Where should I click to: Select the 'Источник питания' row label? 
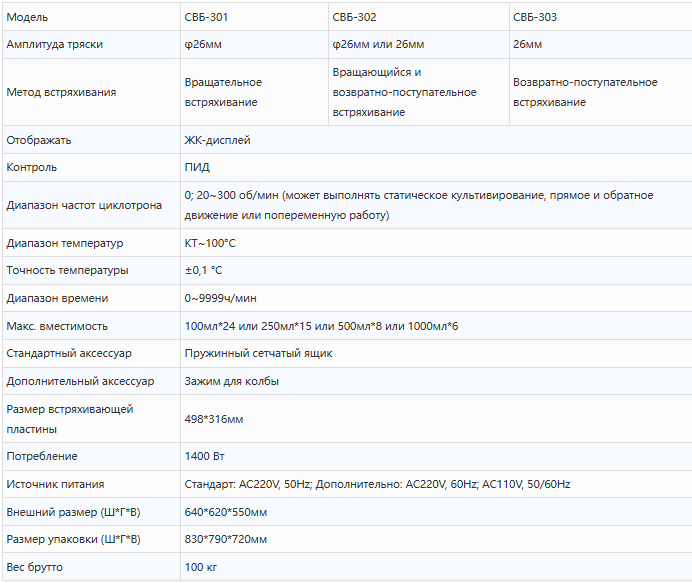(55, 484)
